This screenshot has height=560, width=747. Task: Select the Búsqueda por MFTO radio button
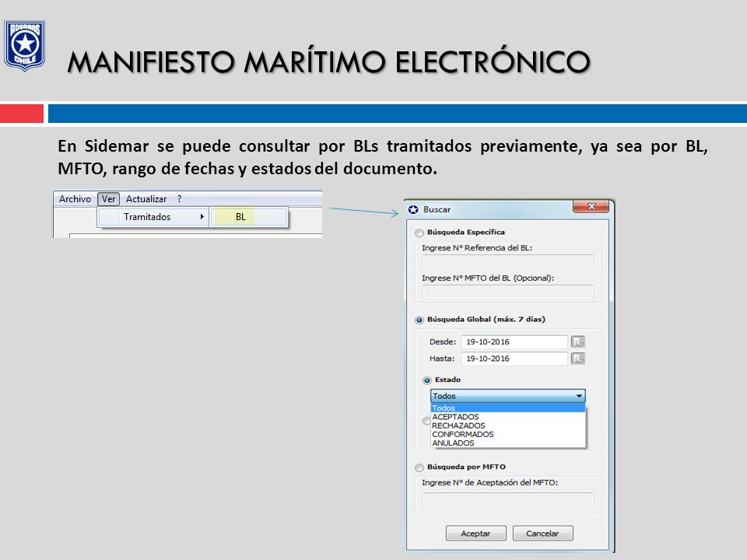click(x=419, y=467)
